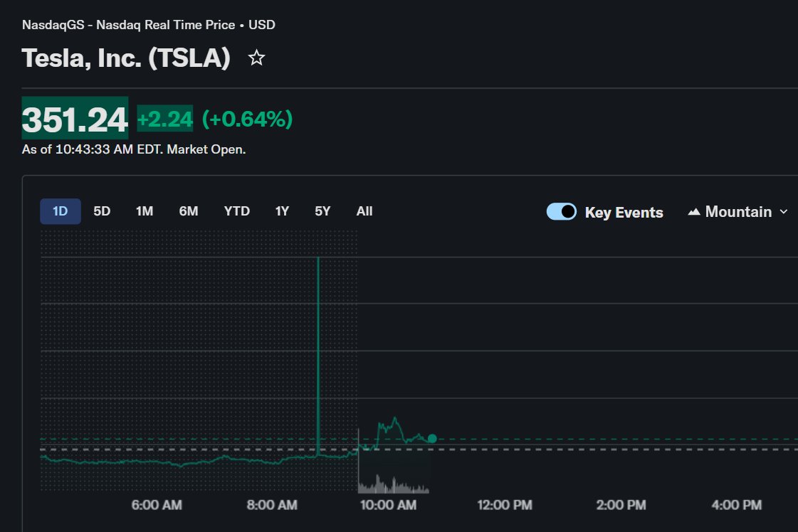Click the NasdaqGS Real Time Price label
Screen dimensions: 798x532
pyautogui.click(x=149, y=25)
